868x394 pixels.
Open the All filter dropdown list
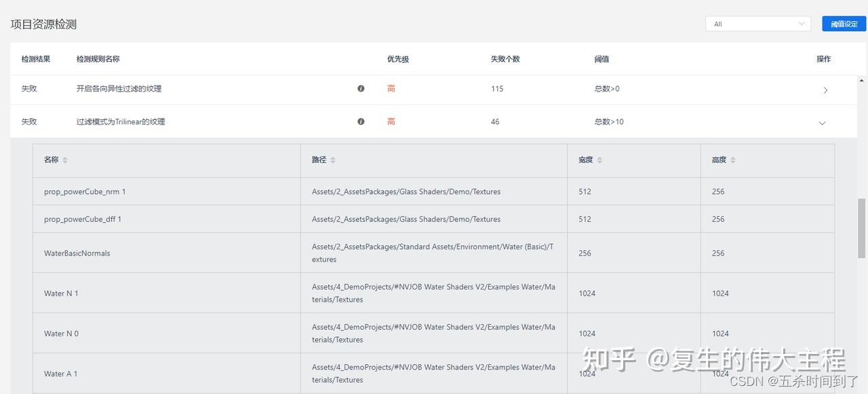[x=757, y=22]
